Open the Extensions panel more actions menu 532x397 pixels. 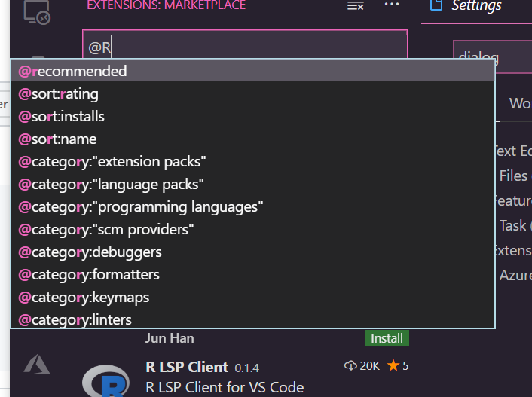pyautogui.click(x=392, y=5)
